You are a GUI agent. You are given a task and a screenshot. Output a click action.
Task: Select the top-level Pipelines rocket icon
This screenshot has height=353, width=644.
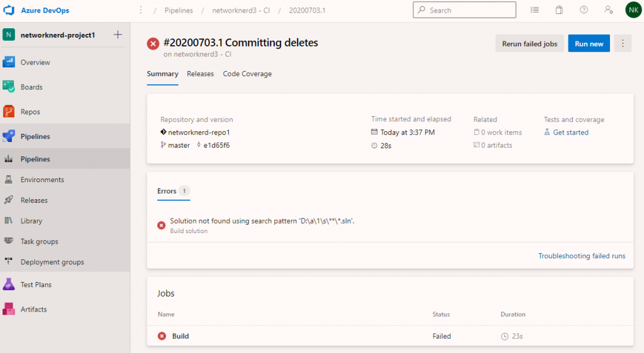click(9, 136)
